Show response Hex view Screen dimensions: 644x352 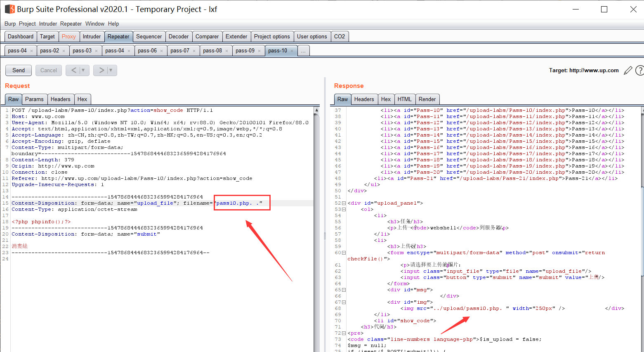[x=386, y=99]
